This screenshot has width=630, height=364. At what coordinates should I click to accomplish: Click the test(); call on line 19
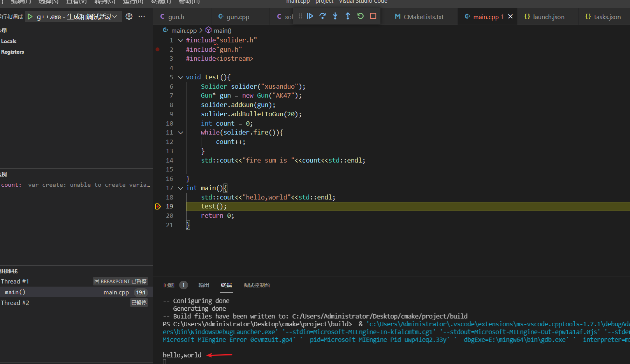point(214,206)
